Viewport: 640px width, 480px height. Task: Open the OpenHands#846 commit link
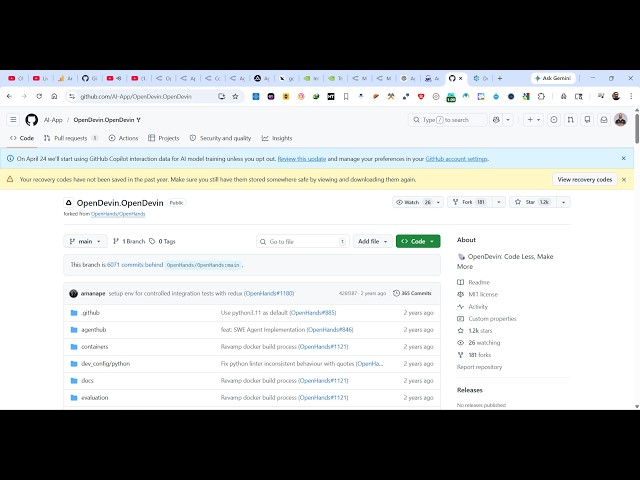330,329
